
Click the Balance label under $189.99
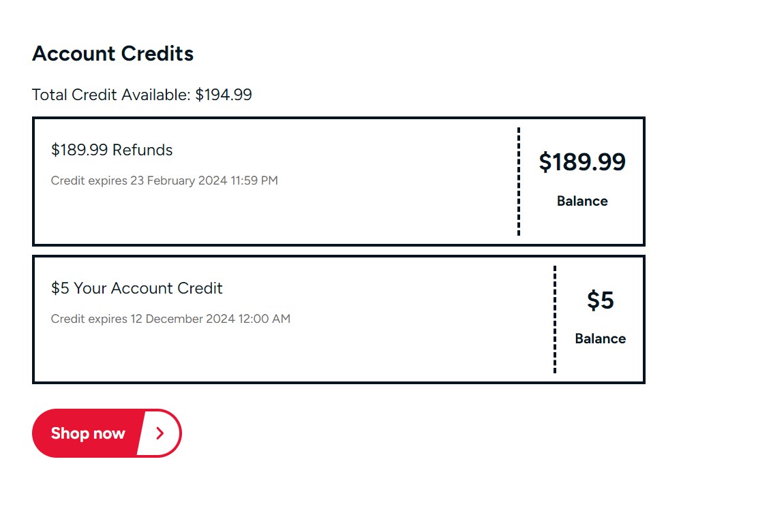point(582,201)
